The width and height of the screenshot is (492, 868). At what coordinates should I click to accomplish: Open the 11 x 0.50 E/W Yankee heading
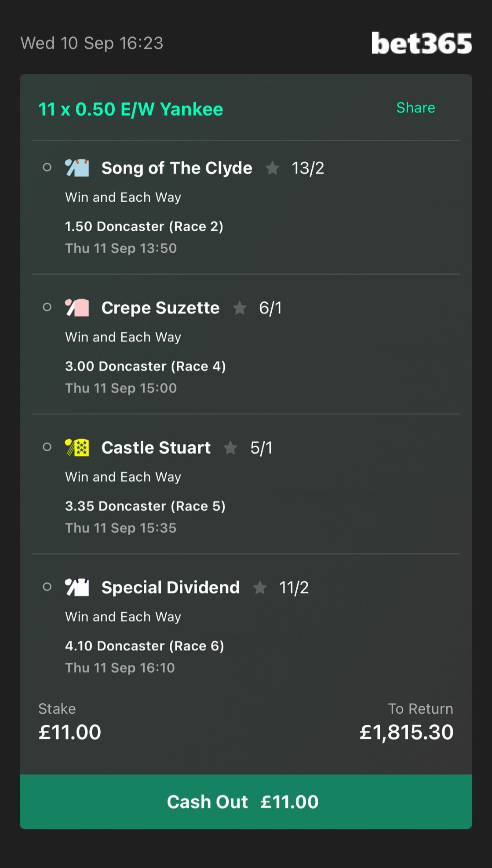tap(131, 109)
